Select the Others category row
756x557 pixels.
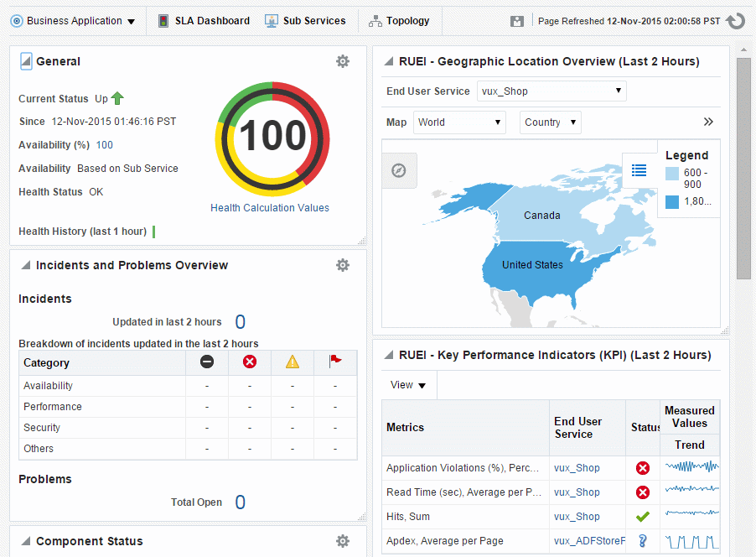click(x=188, y=449)
